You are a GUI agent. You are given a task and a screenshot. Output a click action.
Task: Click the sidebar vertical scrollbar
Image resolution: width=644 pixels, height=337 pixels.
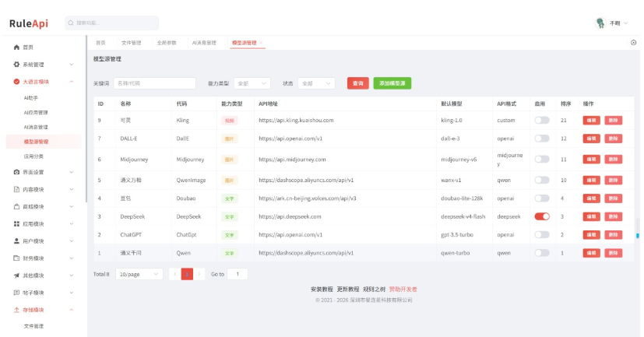(86, 119)
